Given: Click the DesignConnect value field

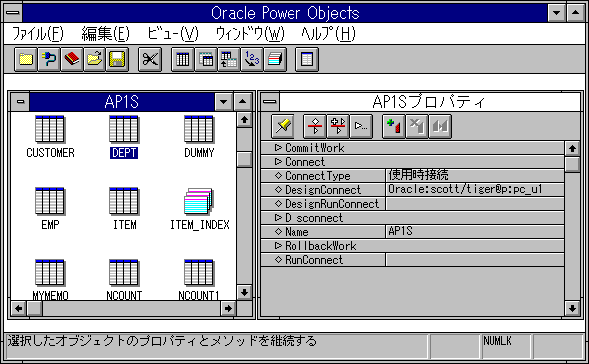Looking at the screenshot, I should pyautogui.click(x=475, y=189).
